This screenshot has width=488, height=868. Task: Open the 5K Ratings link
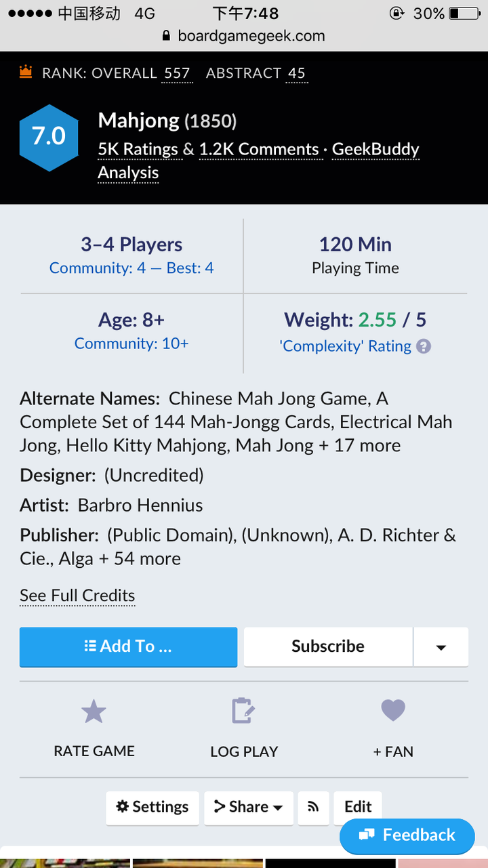pos(138,150)
